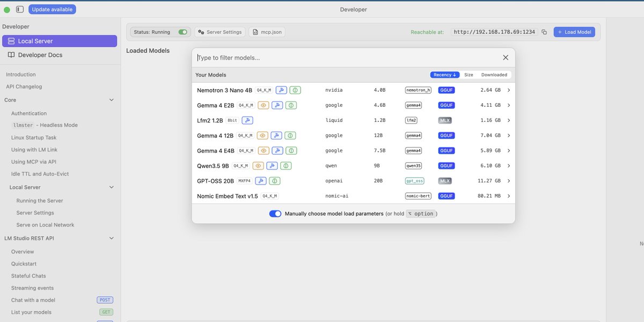Click the Load Model button
This screenshot has height=322, width=644.
click(x=574, y=32)
